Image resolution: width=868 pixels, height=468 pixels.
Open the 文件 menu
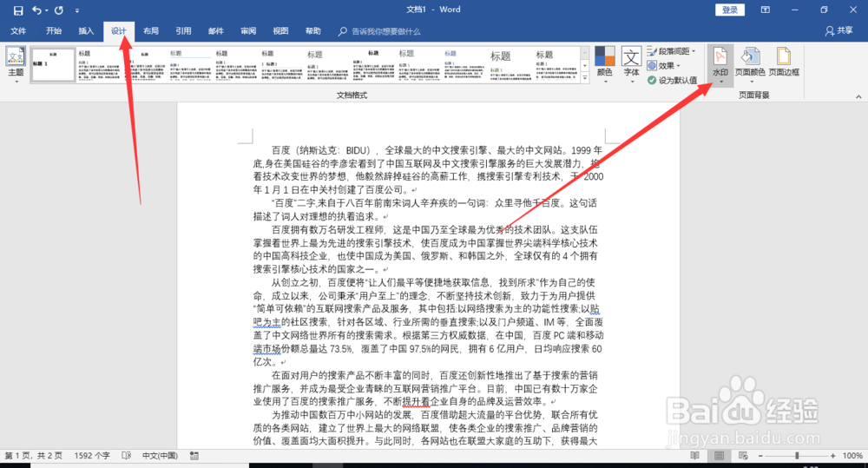click(x=18, y=31)
